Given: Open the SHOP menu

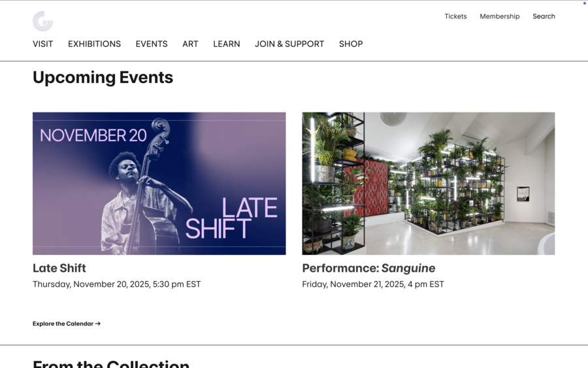Looking at the screenshot, I should point(350,44).
